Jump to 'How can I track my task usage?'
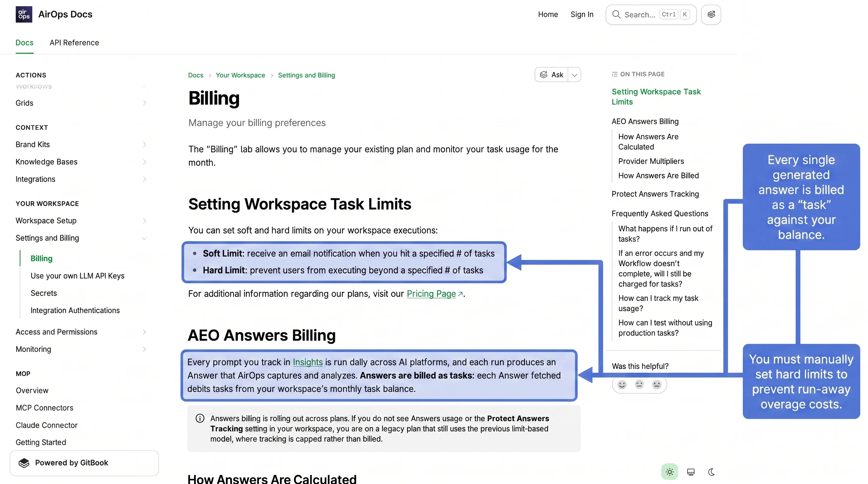Image resolution: width=868 pixels, height=484 pixels. click(x=658, y=303)
